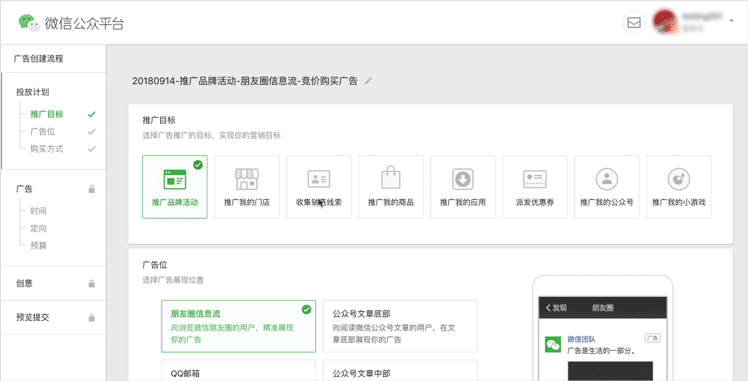This screenshot has width=748, height=381.
Task: Click the WeChat team avatar in preview
Action: click(x=553, y=345)
